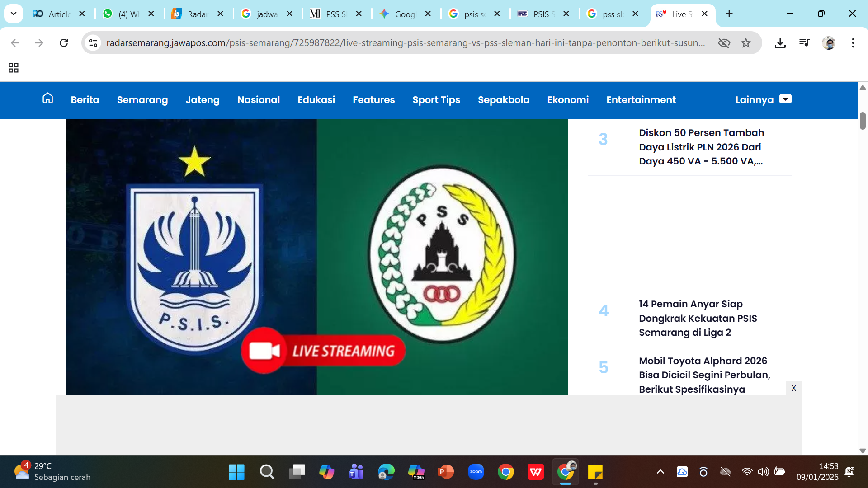Go back to the previous page
868x488 pixels.
pos(15,43)
